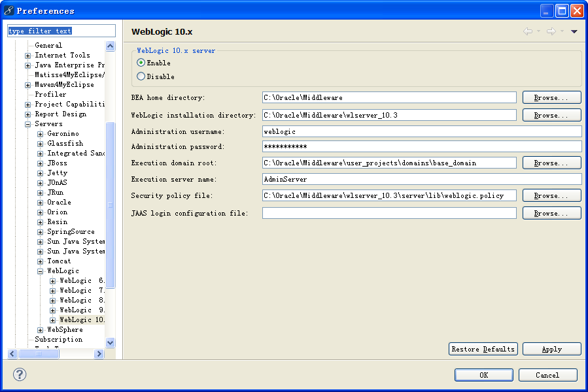
Task: Select the Enable radio button
Action: point(141,63)
